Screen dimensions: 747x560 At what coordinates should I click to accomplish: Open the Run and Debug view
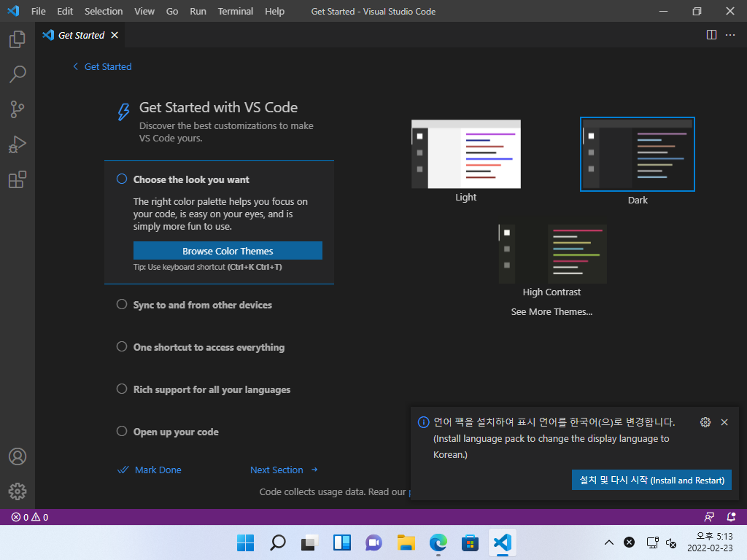pos(18,144)
